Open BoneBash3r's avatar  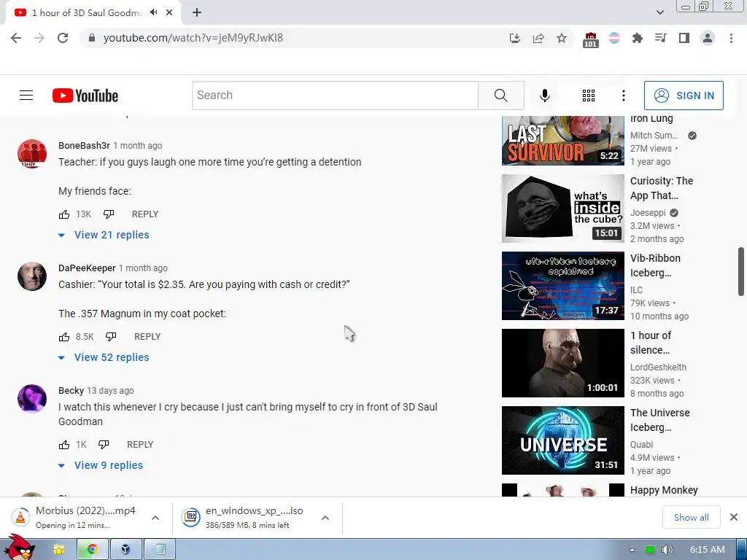click(32, 153)
